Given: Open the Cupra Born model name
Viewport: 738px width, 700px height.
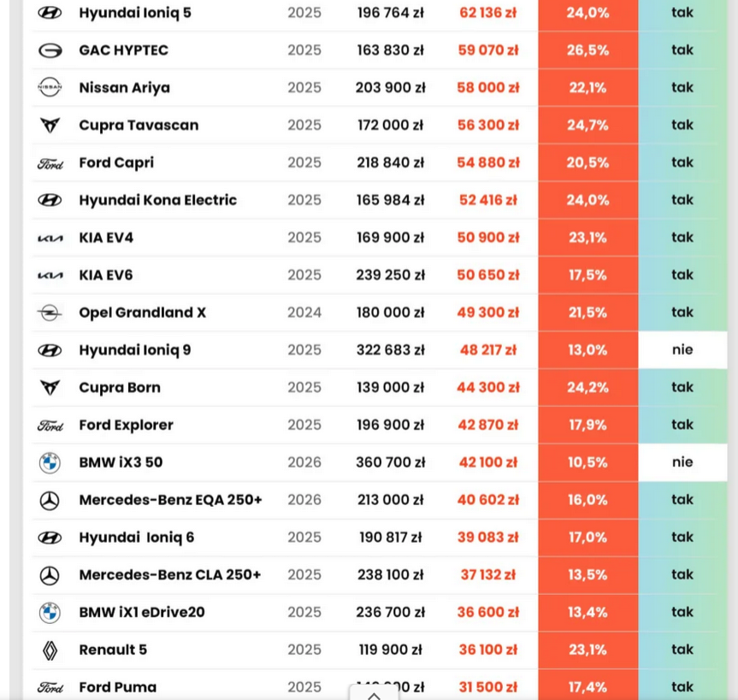Looking at the screenshot, I should (x=120, y=387).
